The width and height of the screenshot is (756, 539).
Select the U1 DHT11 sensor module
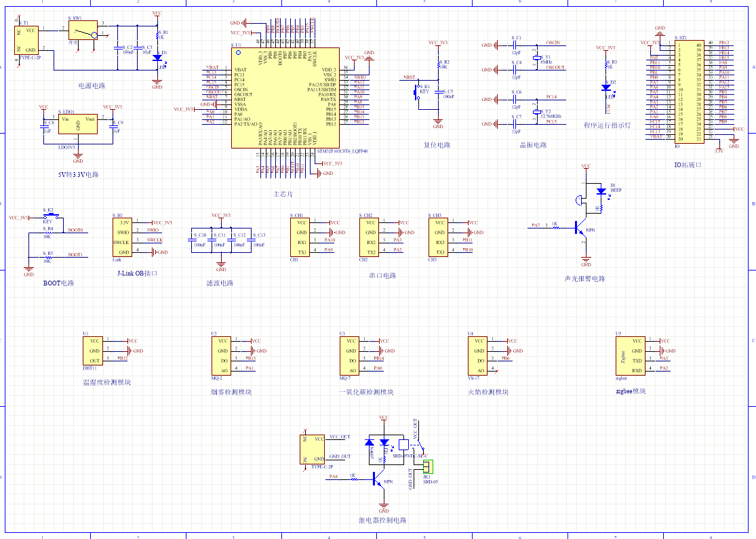93,351
